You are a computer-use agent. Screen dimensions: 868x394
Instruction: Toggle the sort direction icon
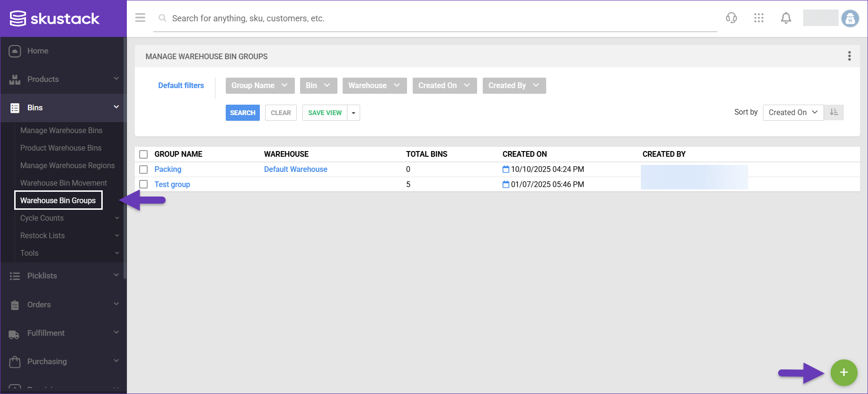[x=834, y=112]
